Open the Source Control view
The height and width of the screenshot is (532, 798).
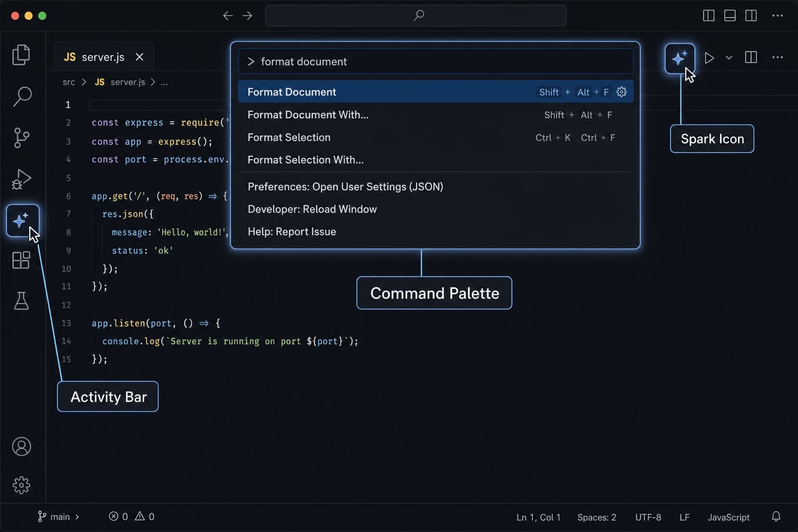coord(21,138)
